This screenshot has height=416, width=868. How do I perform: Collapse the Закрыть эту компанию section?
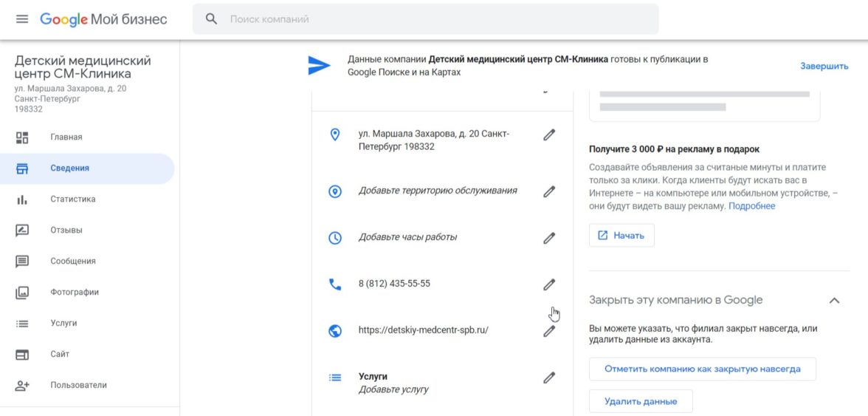834,301
